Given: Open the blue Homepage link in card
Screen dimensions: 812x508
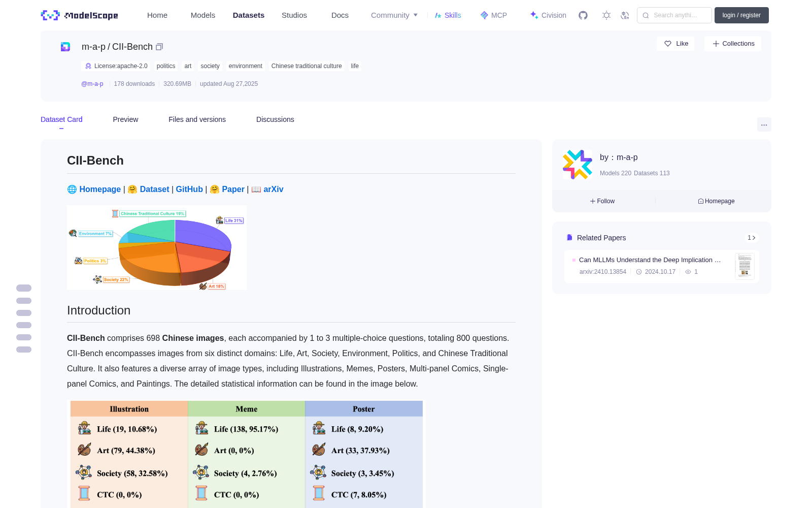Looking at the screenshot, I should [x=100, y=189].
